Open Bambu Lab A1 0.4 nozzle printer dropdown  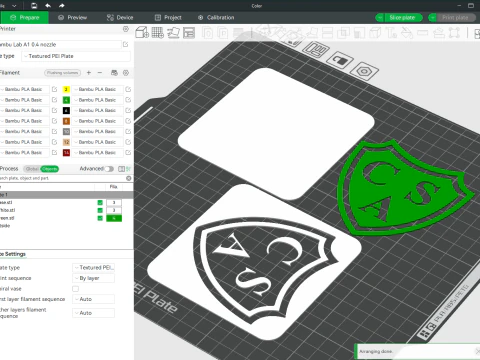(x=60, y=44)
